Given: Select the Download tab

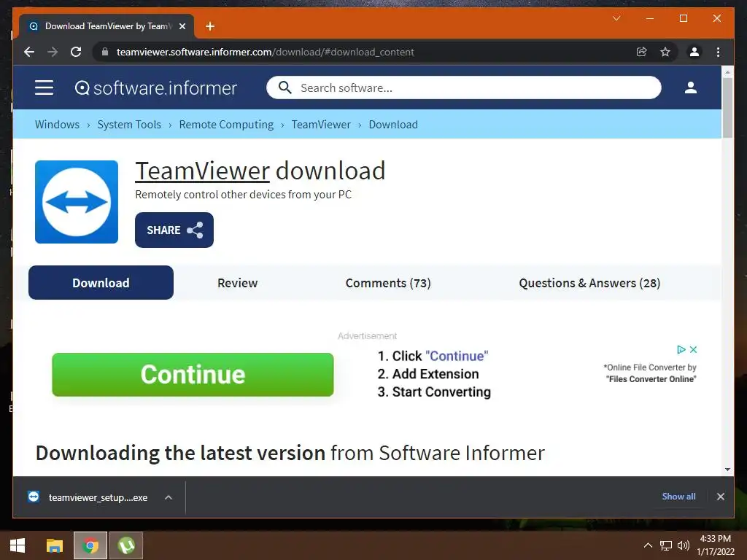Looking at the screenshot, I should [x=101, y=283].
